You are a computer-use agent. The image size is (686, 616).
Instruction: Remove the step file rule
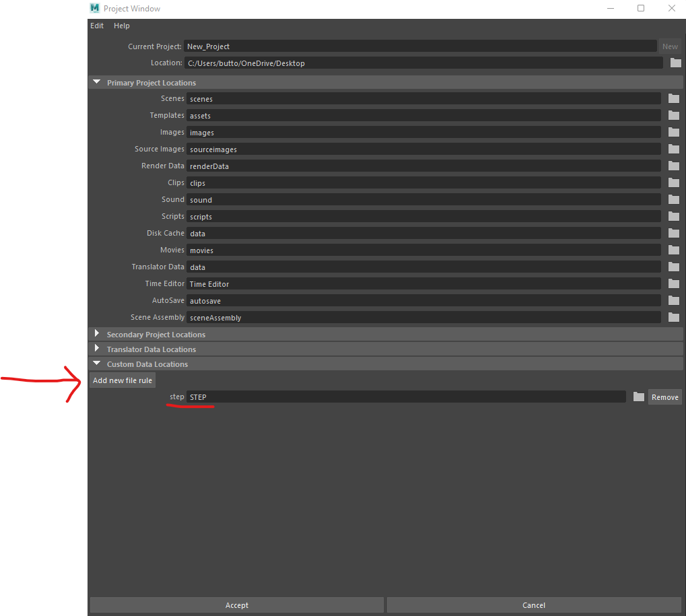click(x=664, y=397)
